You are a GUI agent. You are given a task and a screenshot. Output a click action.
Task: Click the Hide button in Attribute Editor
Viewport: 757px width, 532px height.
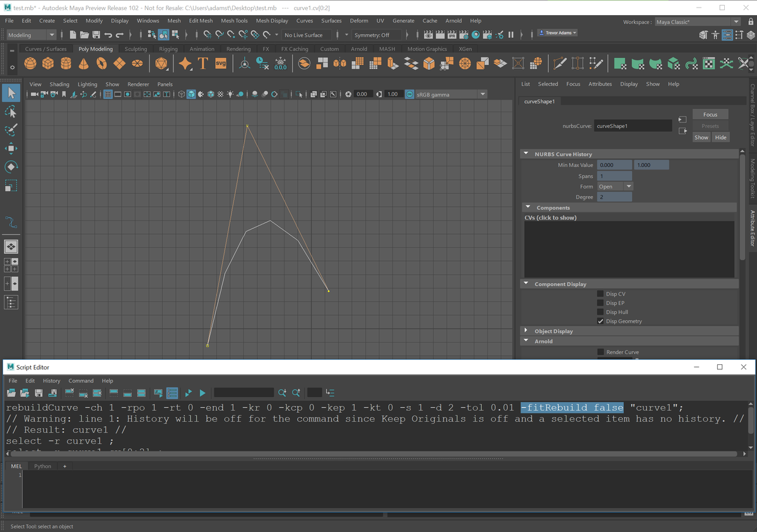(720, 137)
